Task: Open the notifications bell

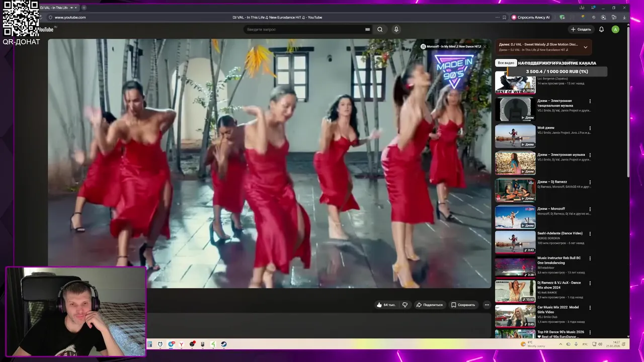Action: [x=601, y=29]
